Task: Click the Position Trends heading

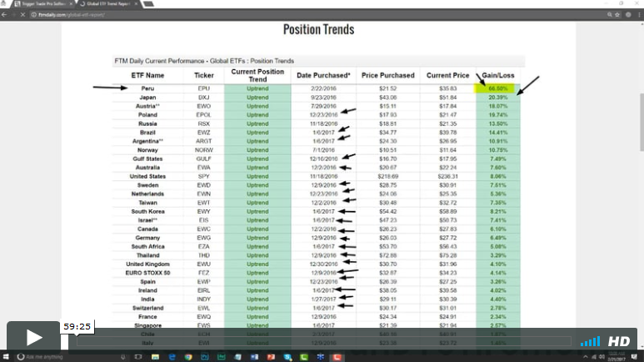Action: click(x=319, y=30)
